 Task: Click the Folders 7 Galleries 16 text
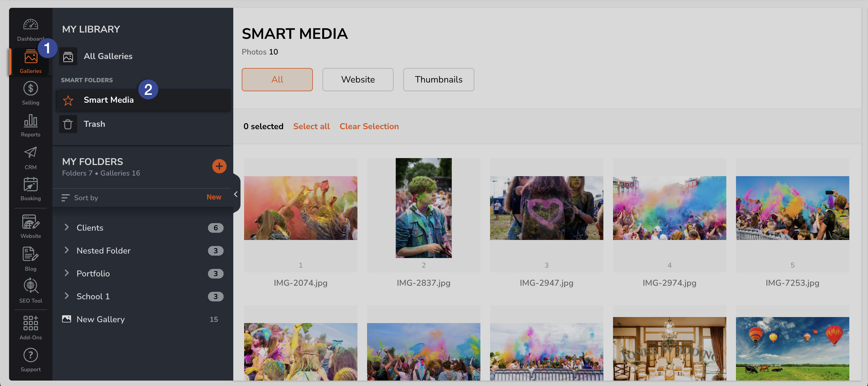pos(101,173)
